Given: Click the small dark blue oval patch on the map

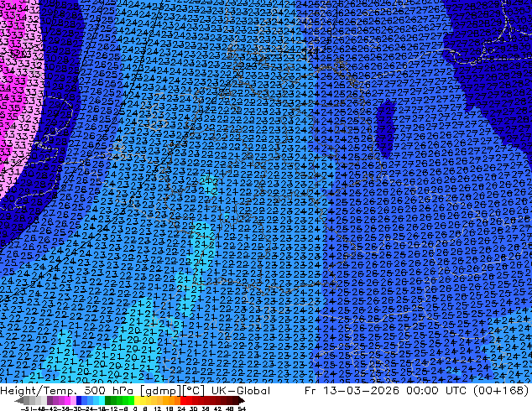Looking at the screenshot, I should (x=386, y=129).
